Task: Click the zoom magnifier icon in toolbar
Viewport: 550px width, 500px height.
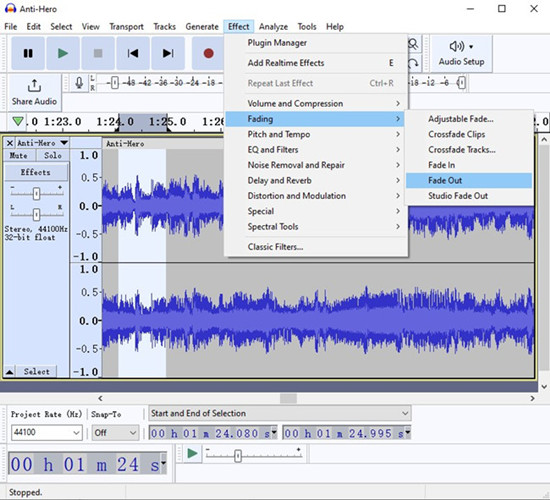Action: pos(413,44)
